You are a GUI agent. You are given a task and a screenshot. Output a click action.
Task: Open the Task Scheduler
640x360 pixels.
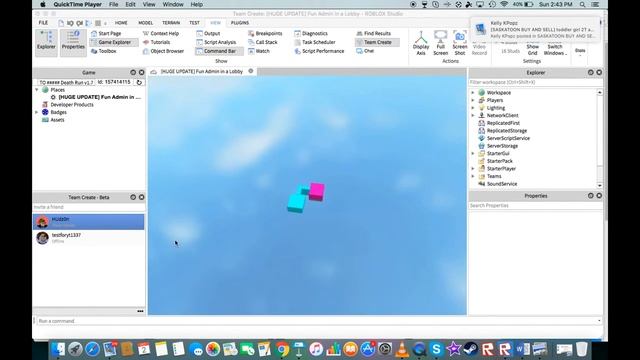coord(315,42)
